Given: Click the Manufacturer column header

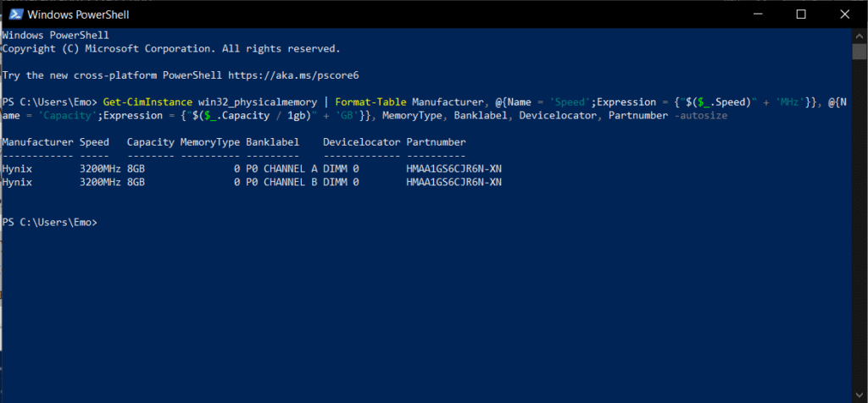Looking at the screenshot, I should tap(37, 142).
